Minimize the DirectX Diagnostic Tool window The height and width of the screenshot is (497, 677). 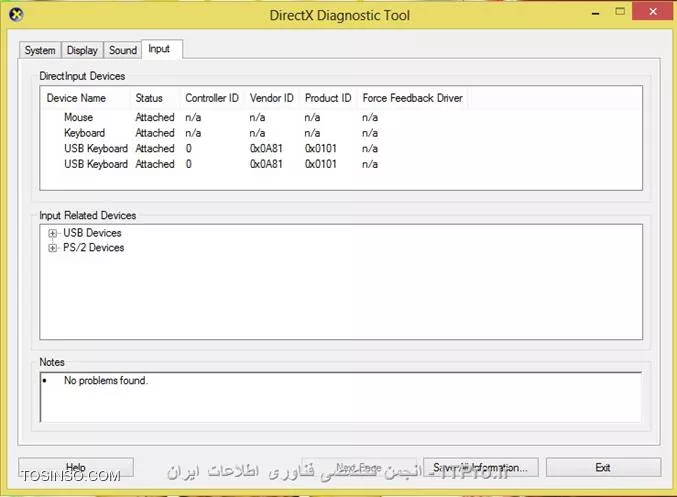click(x=596, y=13)
